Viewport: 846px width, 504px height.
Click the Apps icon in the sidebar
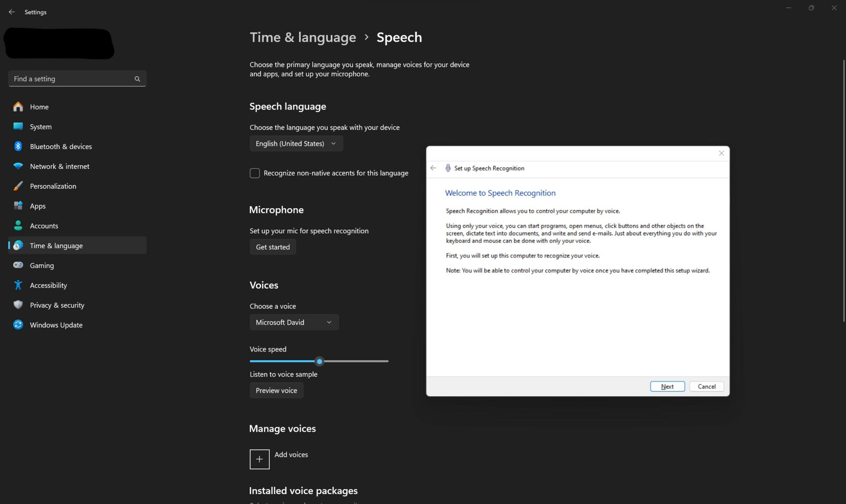point(18,206)
